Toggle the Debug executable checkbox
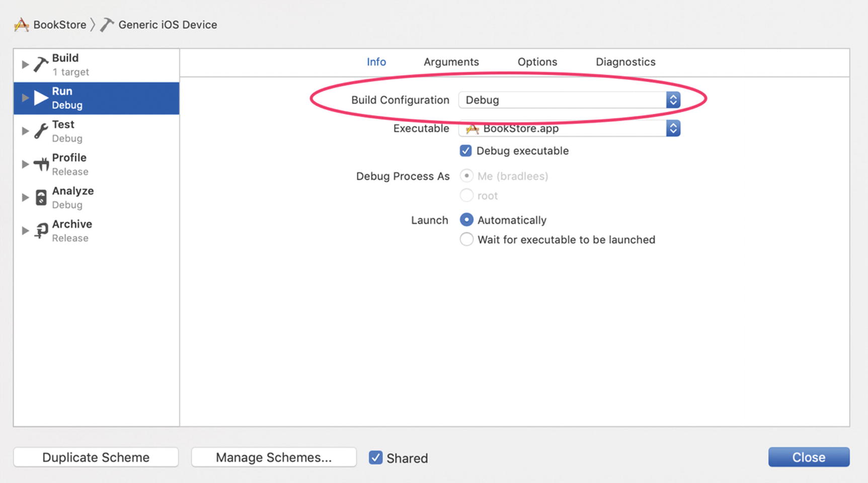 (465, 150)
